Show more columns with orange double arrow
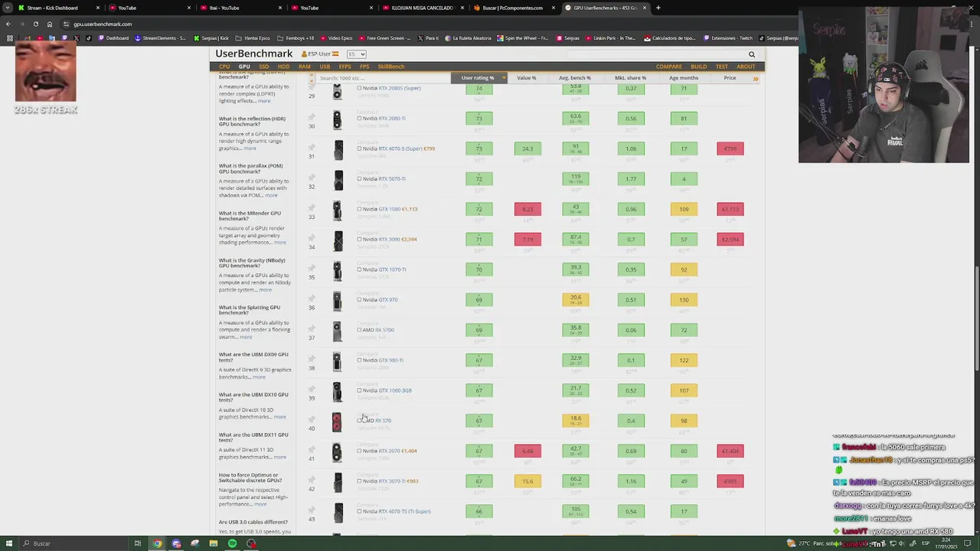This screenshot has height=551, width=980. (756, 78)
